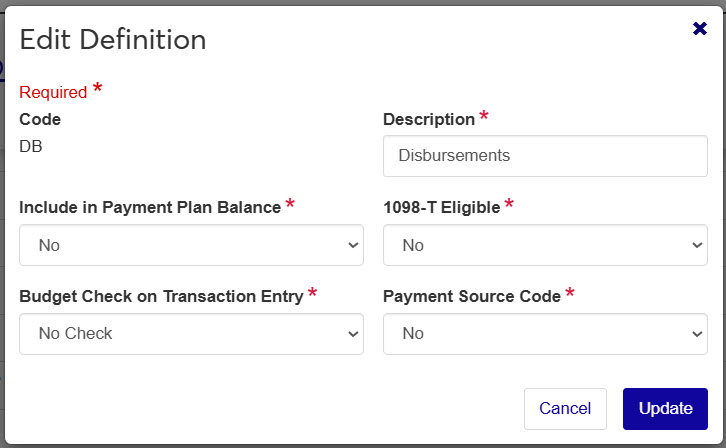Open the Include in Payment Plan Balance dropdown
The width and height of the screenshot is (726, 448).
pos(191,245)
